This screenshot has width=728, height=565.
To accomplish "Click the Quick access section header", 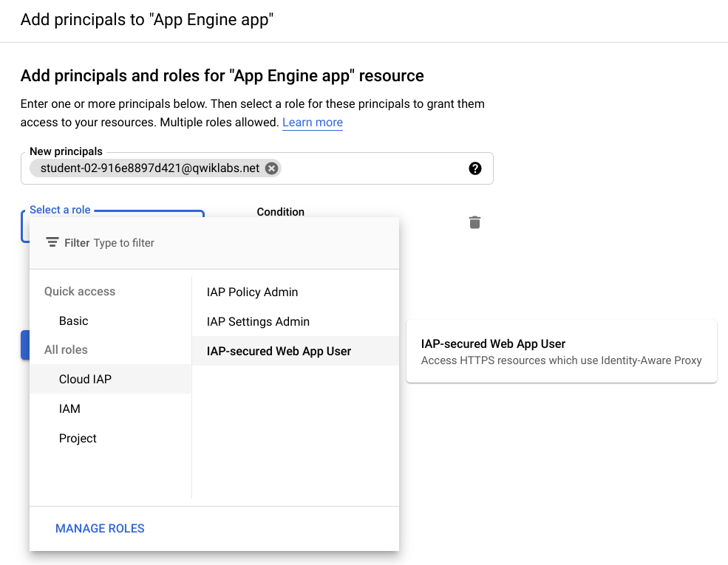I will (x=79, y=291).
